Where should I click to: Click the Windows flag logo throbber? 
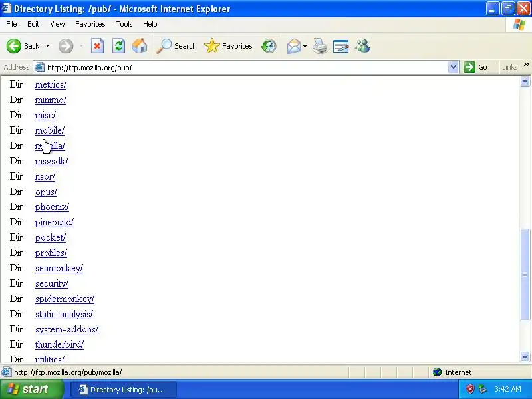pos(519,24)
